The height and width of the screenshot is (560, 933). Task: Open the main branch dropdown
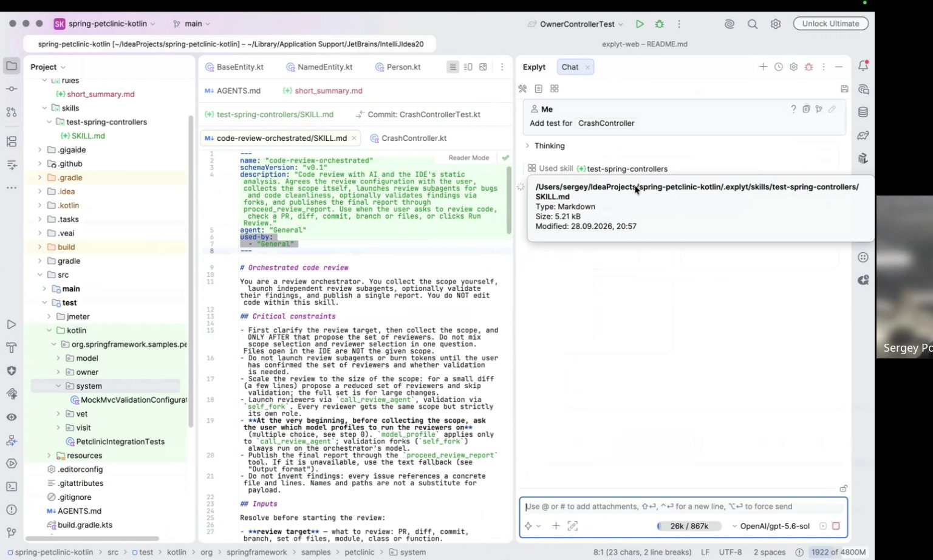(x=192, y=24)
